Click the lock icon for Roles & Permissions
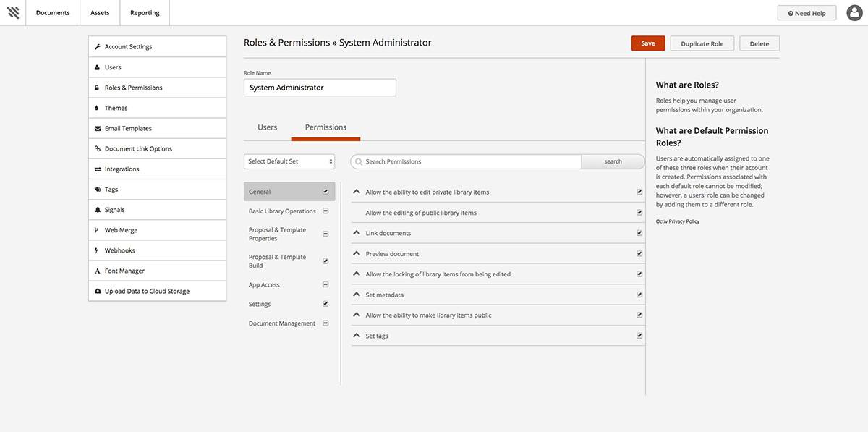Image resolution: width=868 pixels, height=432 pixels. pos(98,88)
